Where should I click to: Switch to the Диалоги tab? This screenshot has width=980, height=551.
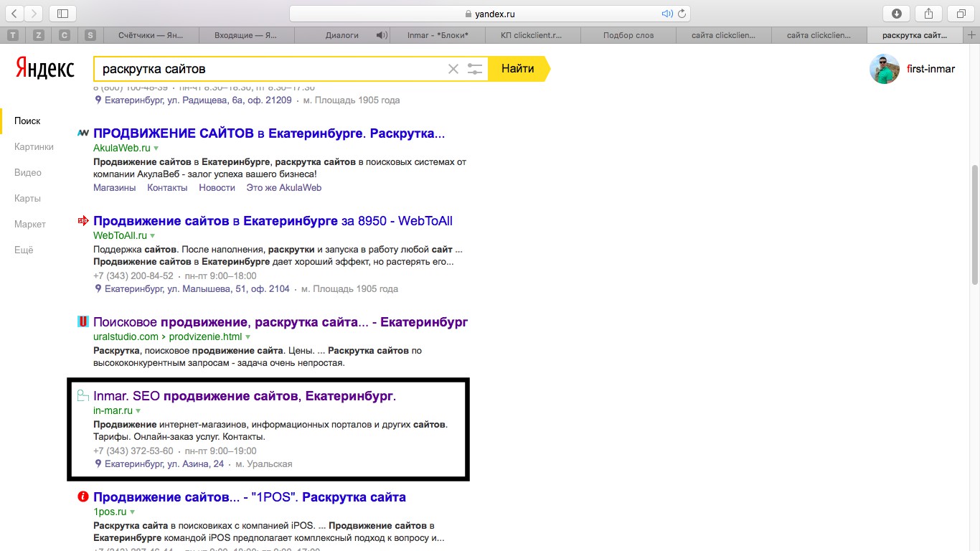(x=342, y=35)
